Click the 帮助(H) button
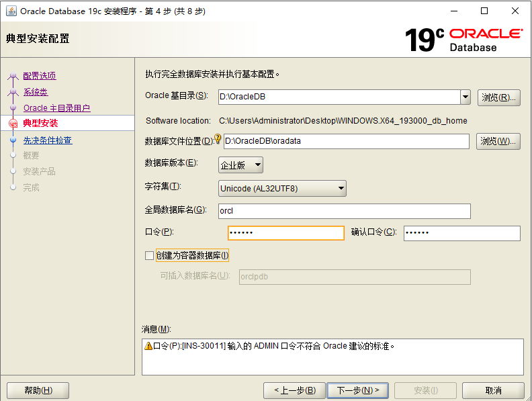Viewport: 532px width, 401px height. (38, 390)
